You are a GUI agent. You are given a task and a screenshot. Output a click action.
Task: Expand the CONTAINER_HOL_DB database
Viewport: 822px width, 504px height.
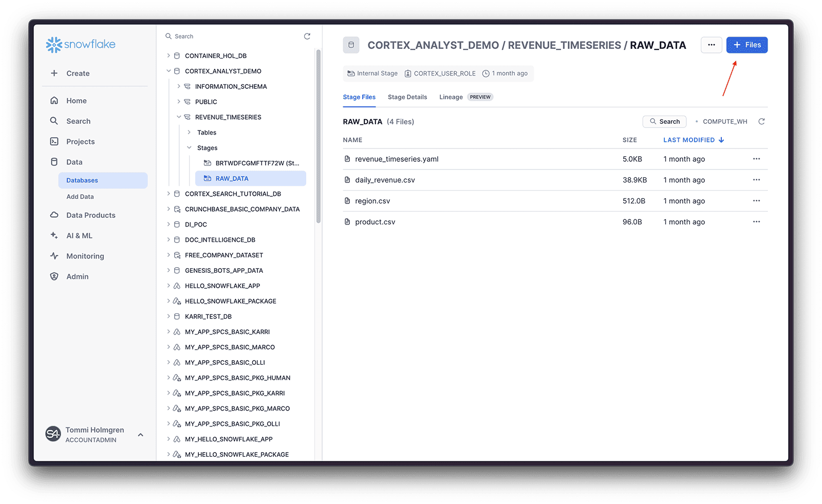(169, 55)
